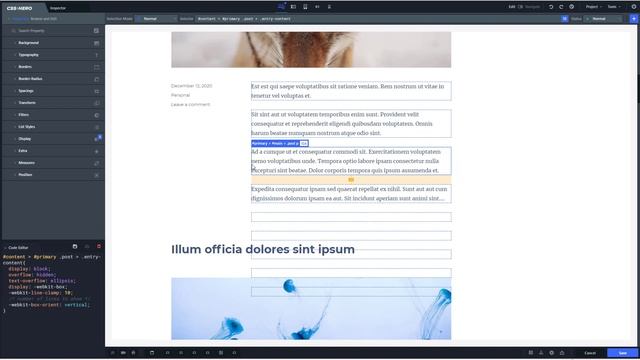
Task: Click the 'Illum officia dolores sint ipsum' heading
Action: (263, 249)
